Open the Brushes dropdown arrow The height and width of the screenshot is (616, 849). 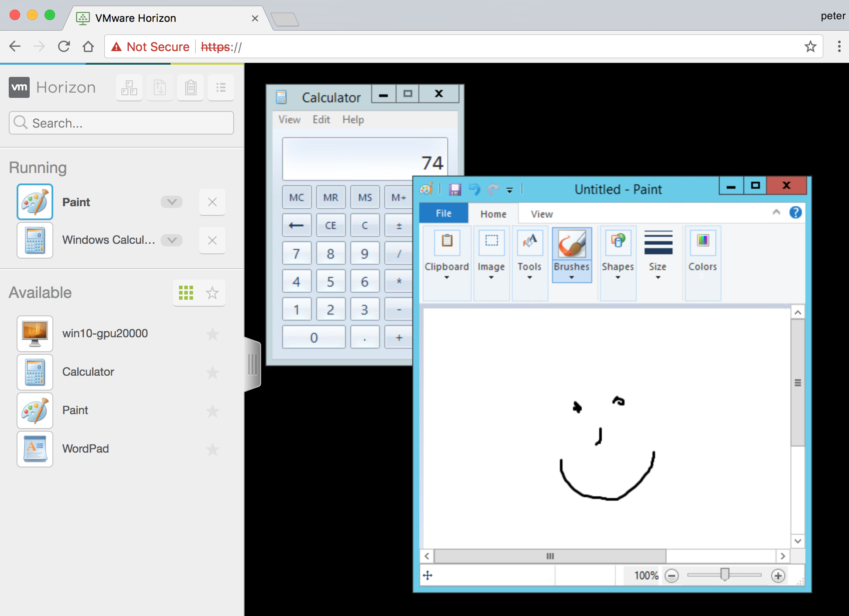(x=572, y=277)
